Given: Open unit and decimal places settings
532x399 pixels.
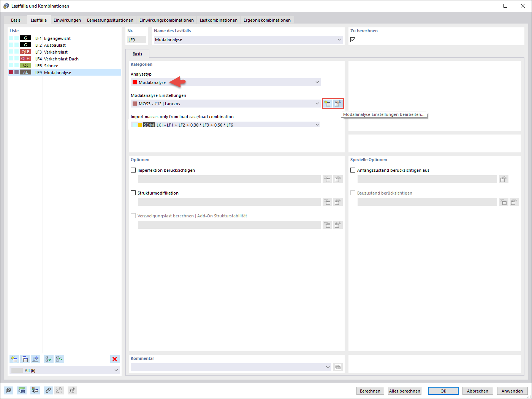Looking at the screenshot, I should (22, 390).
